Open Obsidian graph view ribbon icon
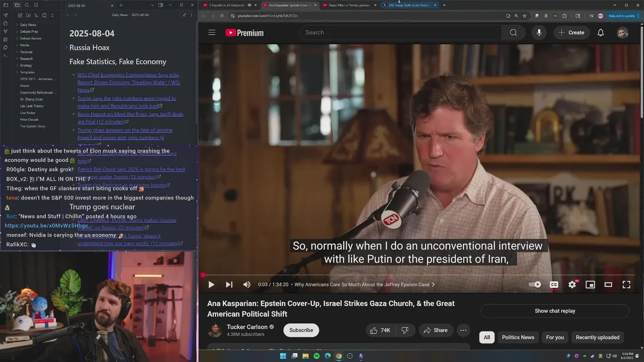 6,31
